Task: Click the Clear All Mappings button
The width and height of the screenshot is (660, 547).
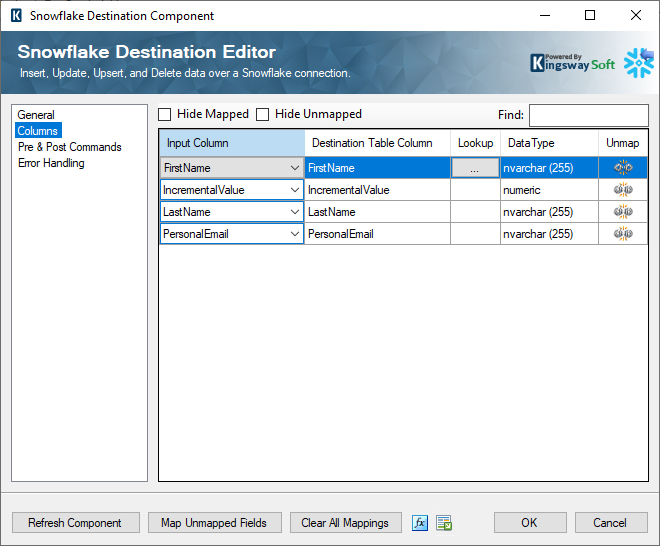Action: pos(346,523)
